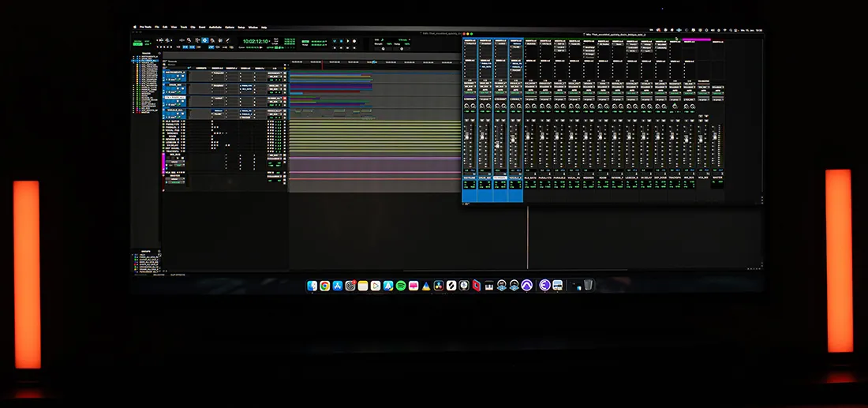The image size is (868, 408).
Task: Open automation mode selector on the INSTRUME channel
Action: [x=470, y=92]
